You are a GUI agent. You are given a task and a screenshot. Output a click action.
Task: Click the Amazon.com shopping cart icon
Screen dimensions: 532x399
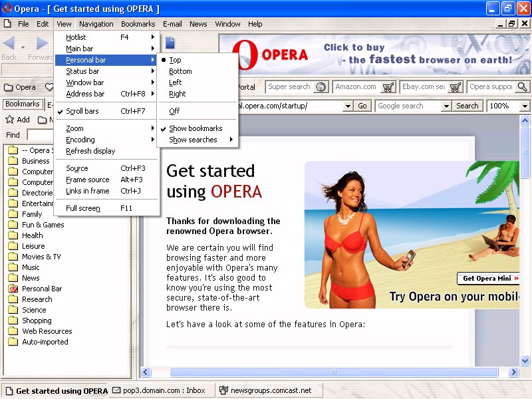tap(388, 87)
